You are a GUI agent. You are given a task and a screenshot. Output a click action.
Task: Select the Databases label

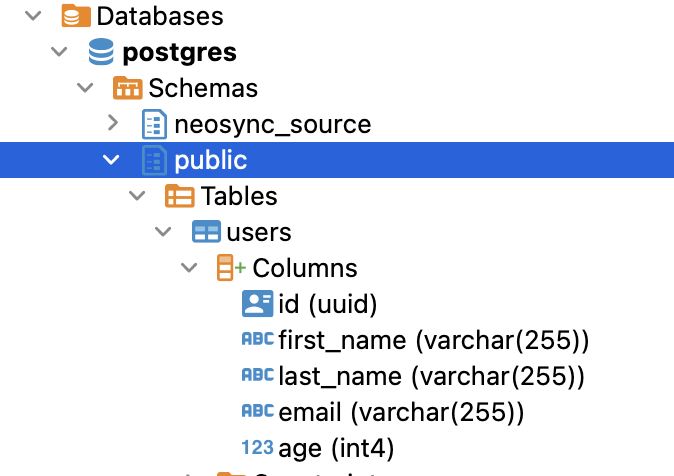(160, 16)
